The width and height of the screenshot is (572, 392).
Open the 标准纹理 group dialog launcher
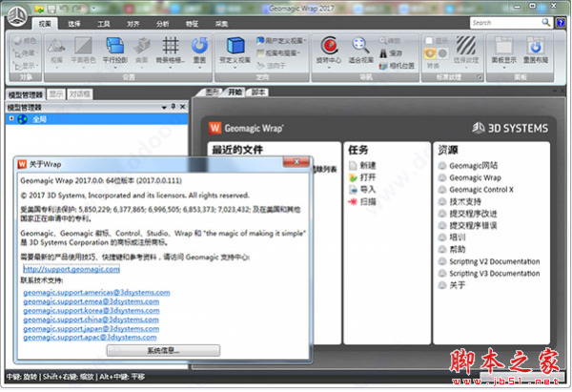point(480,77)
